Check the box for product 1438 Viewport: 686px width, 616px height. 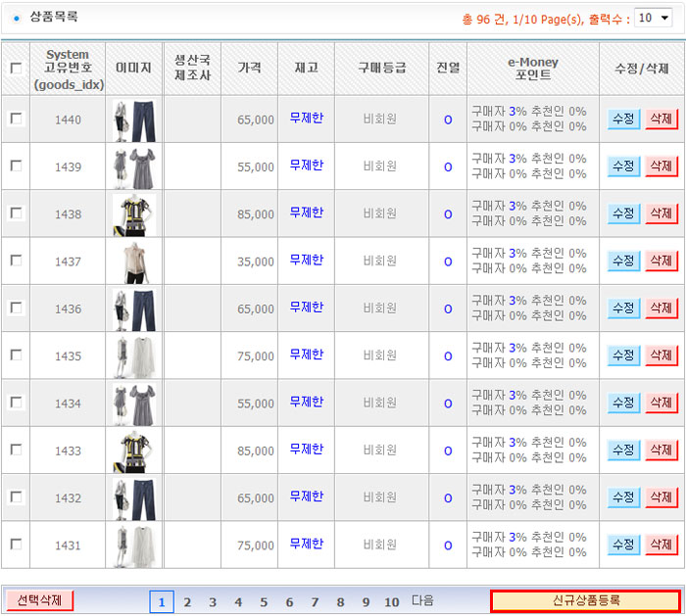pyautogui.click(x=16, y=213)
